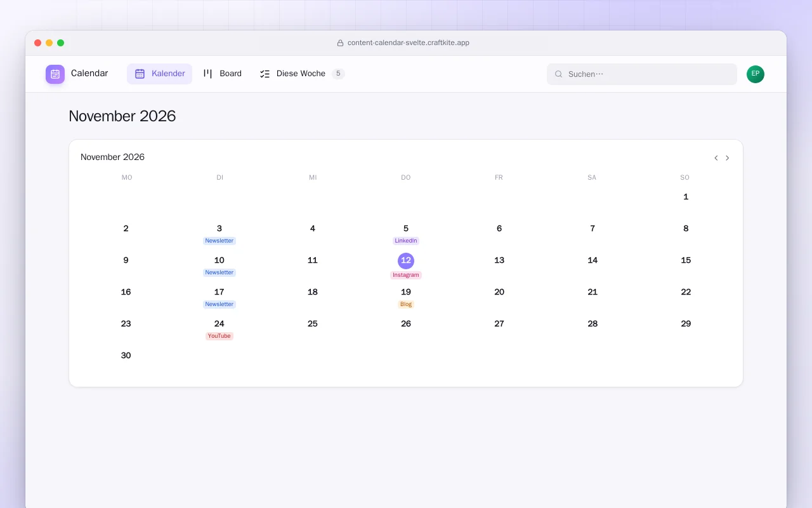Open the YouTube tag on November 24
This screenshot has width=812, height=508.
pyautogui.click(x=219, y=336)
